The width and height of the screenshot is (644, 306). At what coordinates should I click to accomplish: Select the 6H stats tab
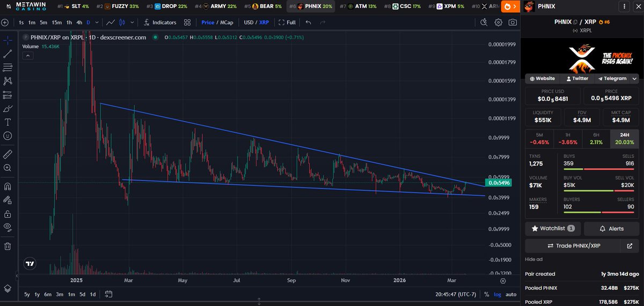[596, 138]
